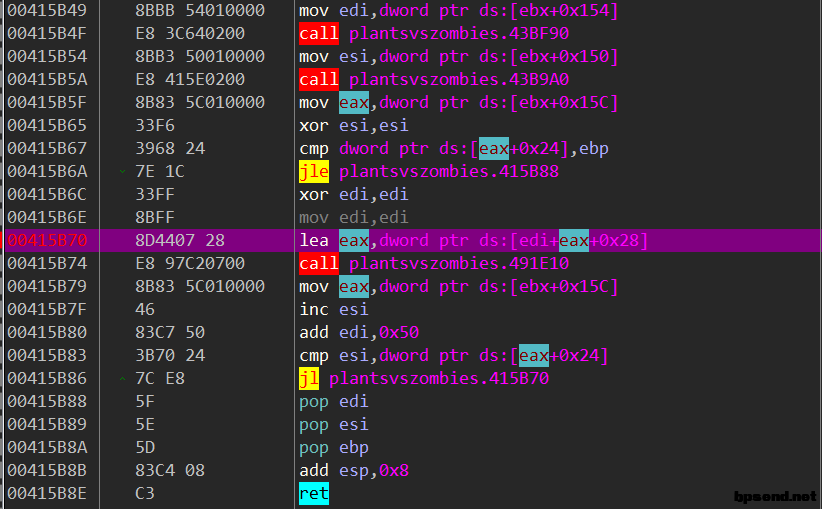822x509 pixels.
Task: Click address 00415B89
Action: coord(47,425)
